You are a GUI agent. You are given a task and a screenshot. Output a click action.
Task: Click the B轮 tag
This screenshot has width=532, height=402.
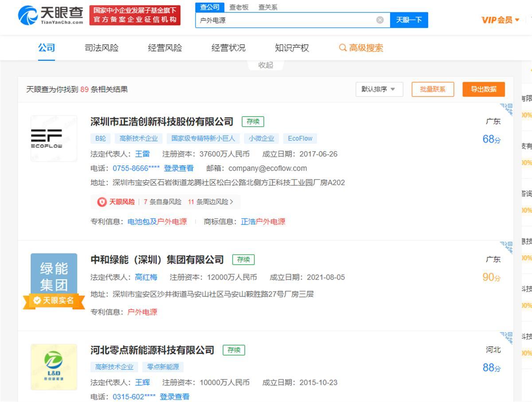point(101,138)
